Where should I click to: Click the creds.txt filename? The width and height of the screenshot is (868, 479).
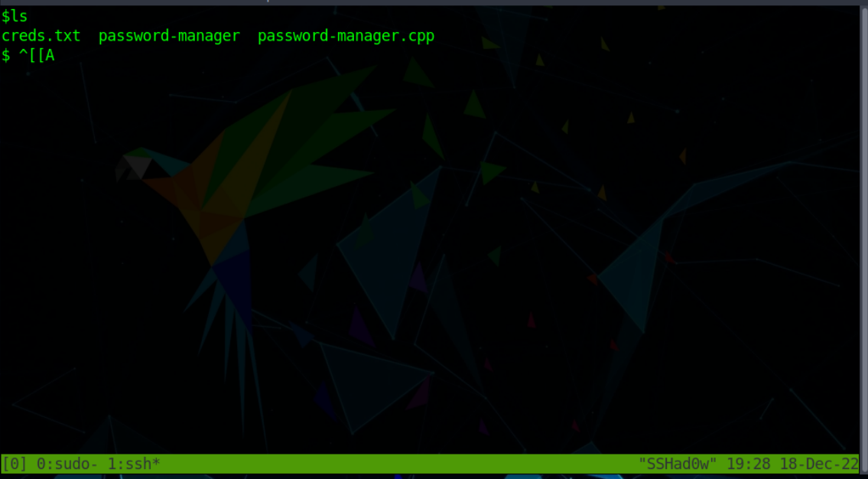coord(41,37)
